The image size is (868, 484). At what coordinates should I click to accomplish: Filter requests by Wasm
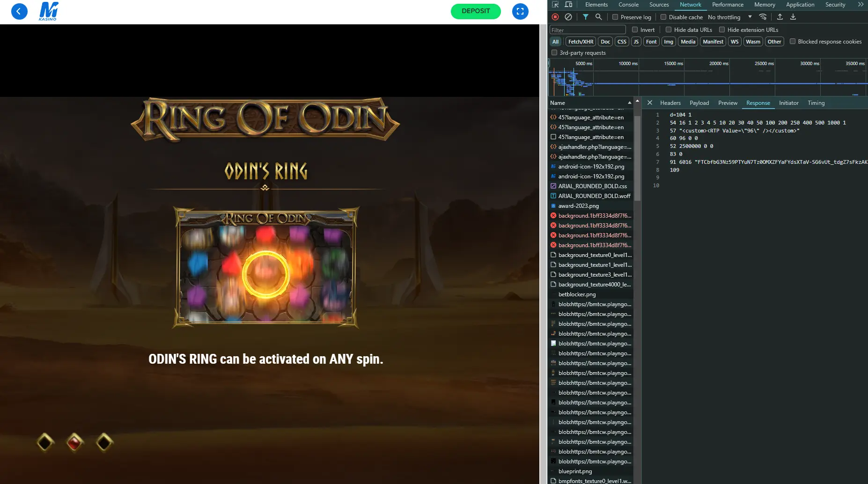pos(753,42)
